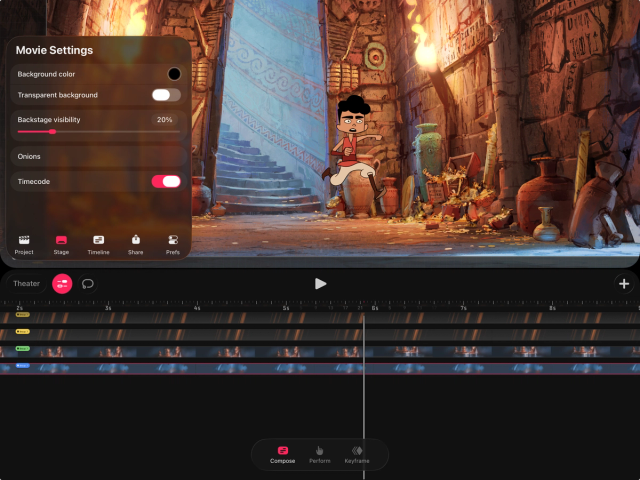
Task: Open the Timeline settings tab
Action: click(x=98, y=245)
